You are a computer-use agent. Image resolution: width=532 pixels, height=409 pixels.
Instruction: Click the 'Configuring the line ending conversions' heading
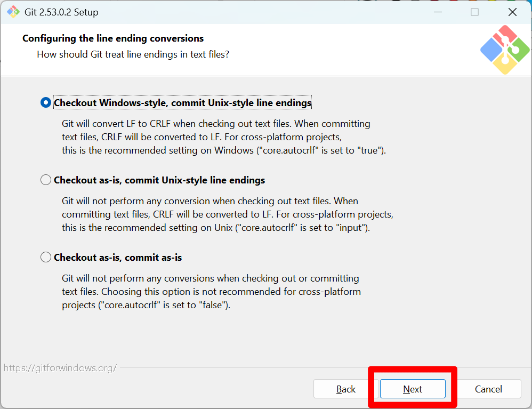113,38
